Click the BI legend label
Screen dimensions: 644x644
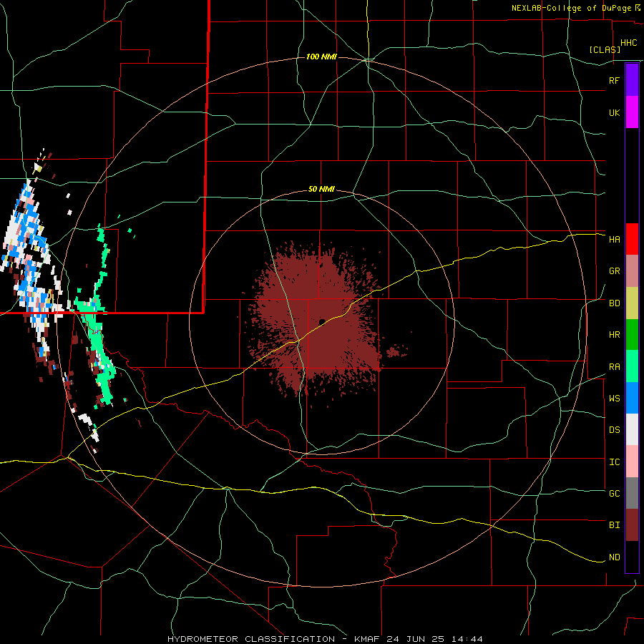point(614,525)
